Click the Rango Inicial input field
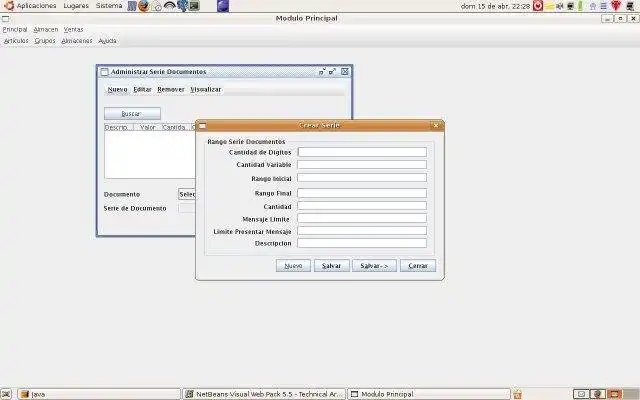Image resolution: width=640 pixels, height=400 pixels. click(362, 178)
